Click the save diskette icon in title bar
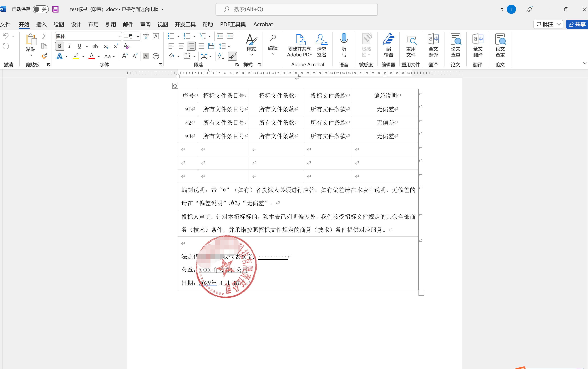The height and width of the screenshot is (369, 588). pyautogui.click(x=56, y=9)
